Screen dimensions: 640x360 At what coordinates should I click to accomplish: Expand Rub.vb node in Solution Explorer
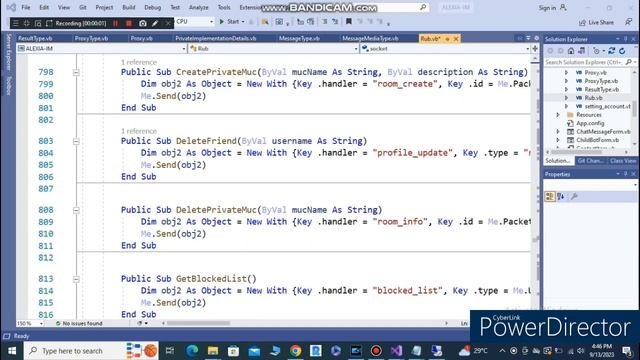pyautogui.click(x=566, y=98)
